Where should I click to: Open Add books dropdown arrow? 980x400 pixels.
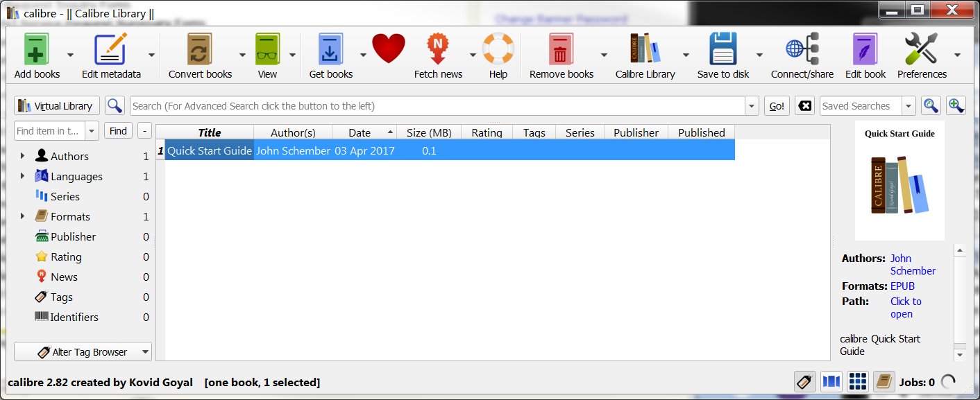click(70, 55)
